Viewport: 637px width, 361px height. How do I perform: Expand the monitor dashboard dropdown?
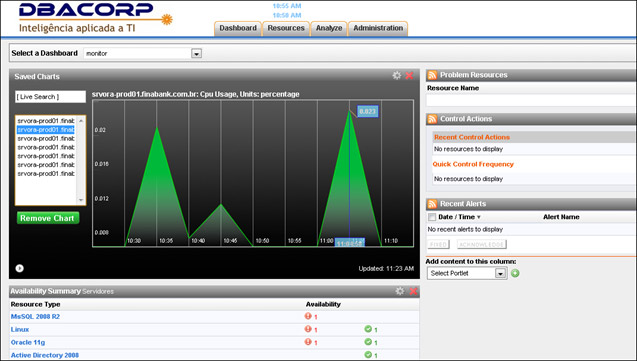point(197,53)
